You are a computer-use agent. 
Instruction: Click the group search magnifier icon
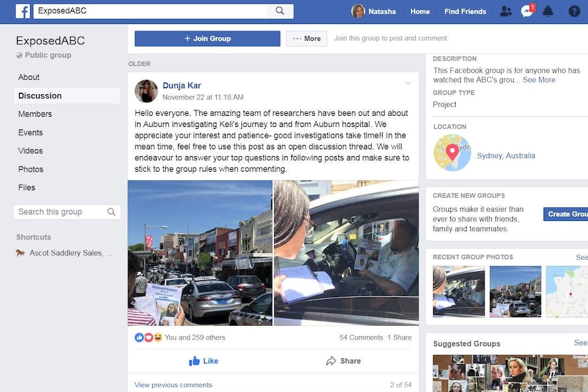point(111,212)
